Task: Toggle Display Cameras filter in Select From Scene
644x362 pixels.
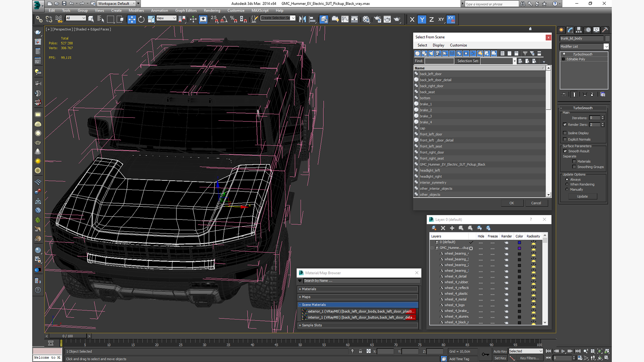Action: (x=438, y=53)
